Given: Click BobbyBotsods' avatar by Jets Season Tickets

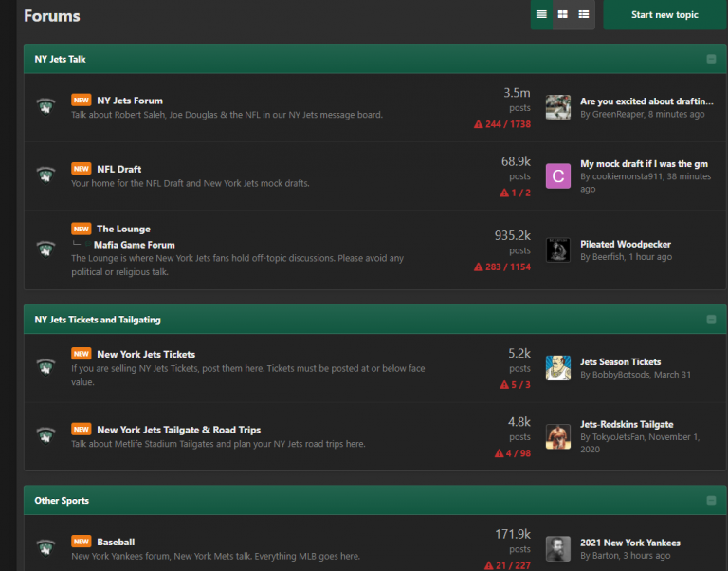Looking at the screenshot, I should (558, 368).
